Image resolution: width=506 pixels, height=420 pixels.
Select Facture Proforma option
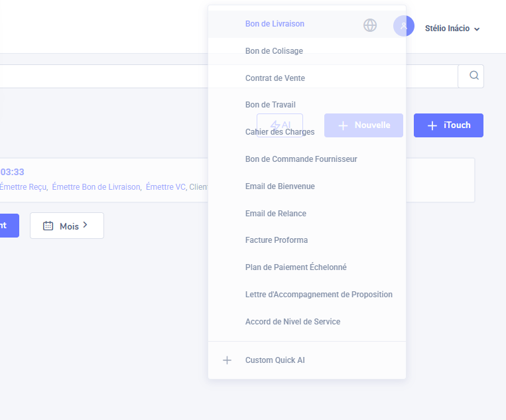tap(306, 240)
